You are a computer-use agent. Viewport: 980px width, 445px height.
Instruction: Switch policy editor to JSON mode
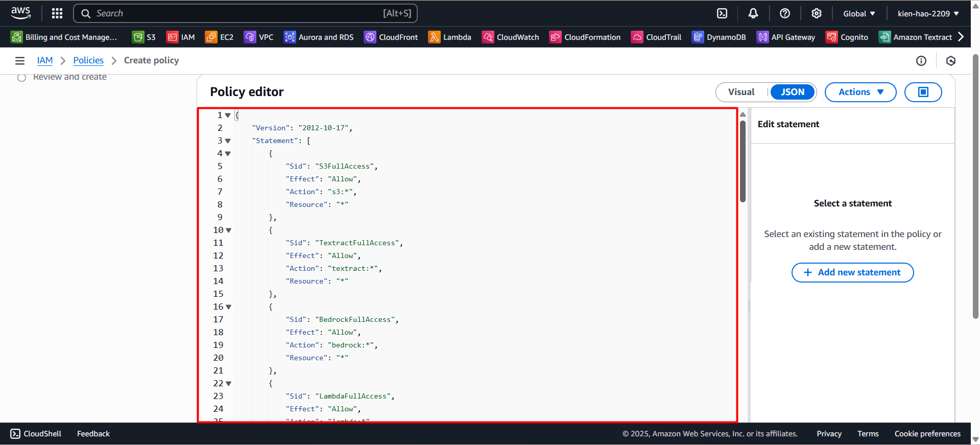[792, 92]
